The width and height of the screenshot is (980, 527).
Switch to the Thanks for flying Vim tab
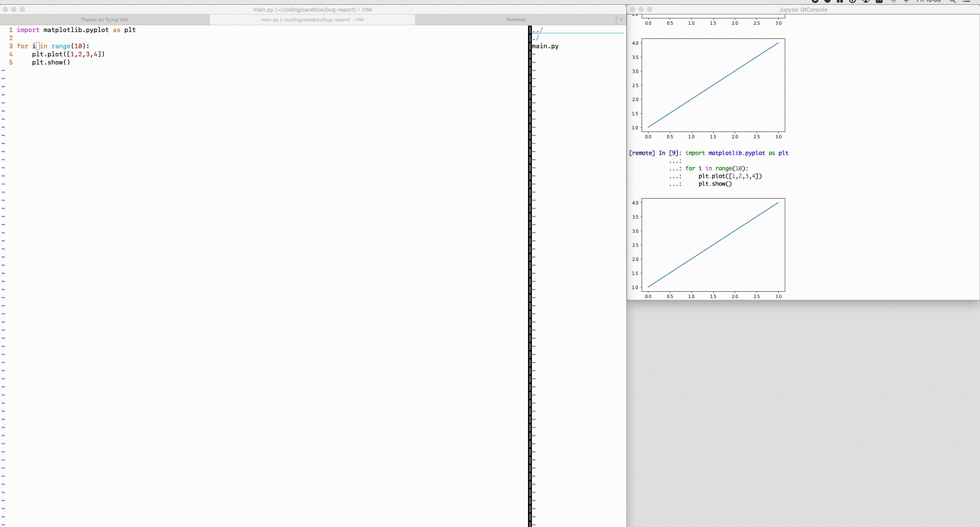click(104, 20)
